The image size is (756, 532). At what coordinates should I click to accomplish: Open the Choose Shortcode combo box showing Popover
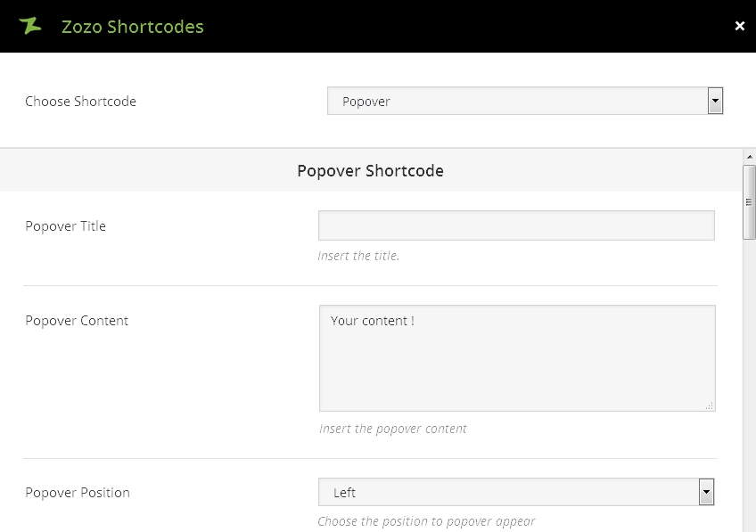[x=517, y=102]
